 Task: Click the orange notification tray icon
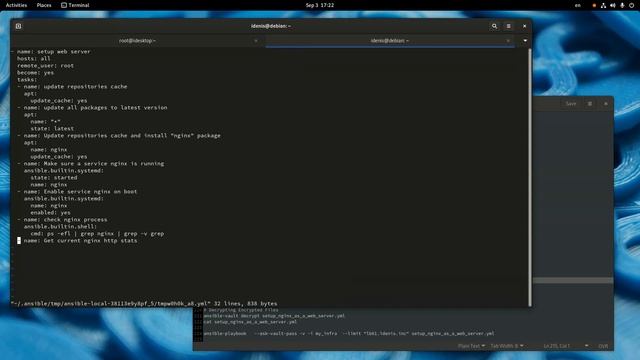point(594,5)
